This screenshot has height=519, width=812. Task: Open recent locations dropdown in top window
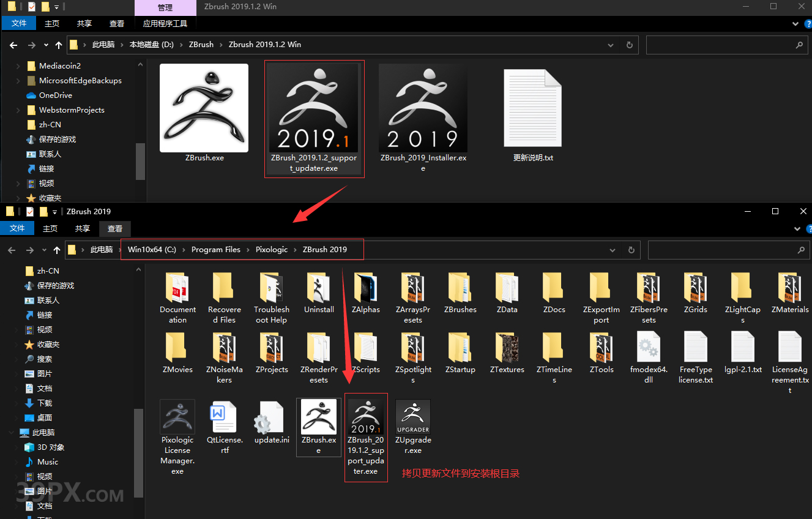pyautogui.click(x=46, y=45)
